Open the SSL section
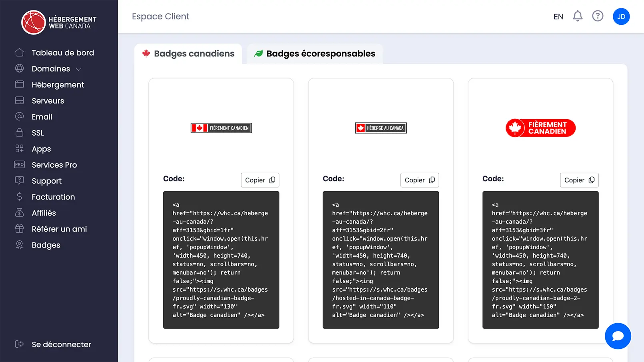 pyautogui.click(x=38, y=132)
